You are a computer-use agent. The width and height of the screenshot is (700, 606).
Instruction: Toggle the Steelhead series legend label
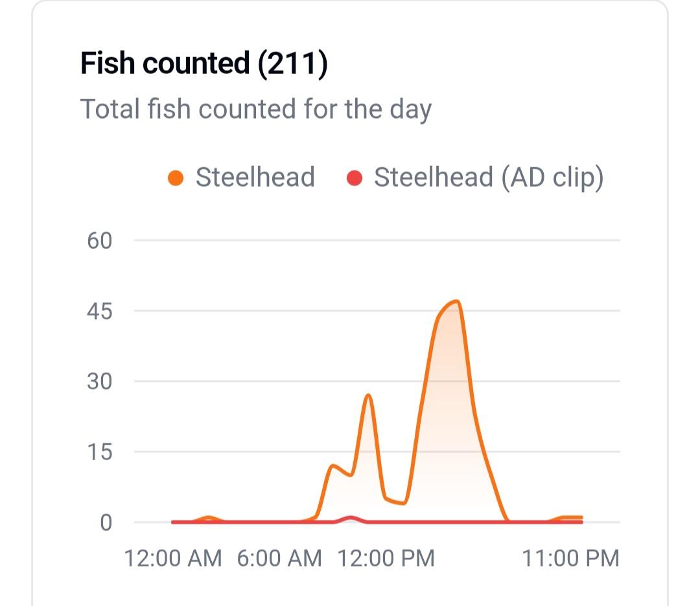coord(255,178)
